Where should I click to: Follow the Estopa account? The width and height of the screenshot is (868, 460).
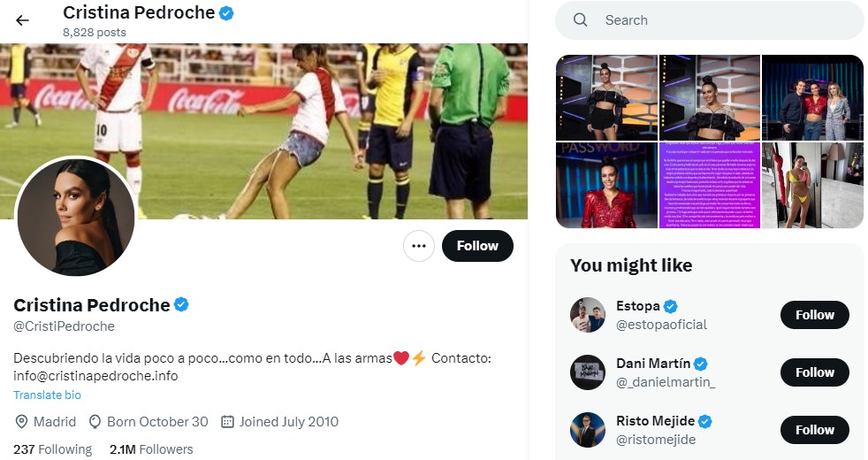814,315
